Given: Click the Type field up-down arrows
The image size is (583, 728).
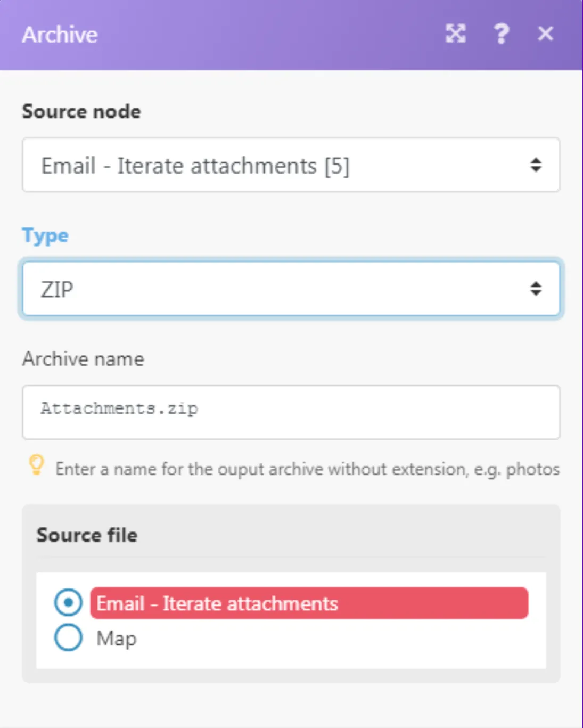Looking at the screenshot, I should click(x=536, y=289).
